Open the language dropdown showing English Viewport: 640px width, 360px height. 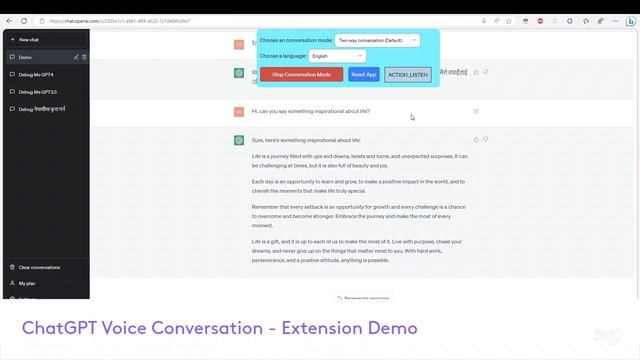coord(337,56)
